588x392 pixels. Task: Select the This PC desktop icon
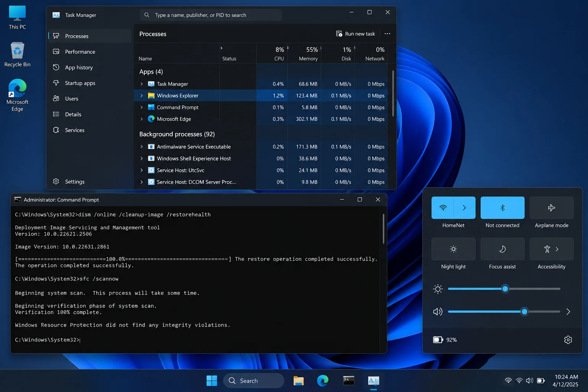click(17, 18)
